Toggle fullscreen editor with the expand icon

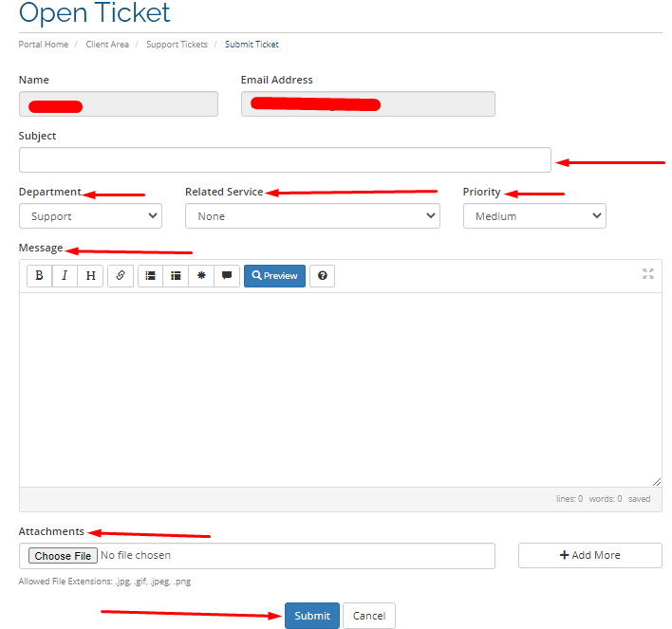tap(648, 274)
